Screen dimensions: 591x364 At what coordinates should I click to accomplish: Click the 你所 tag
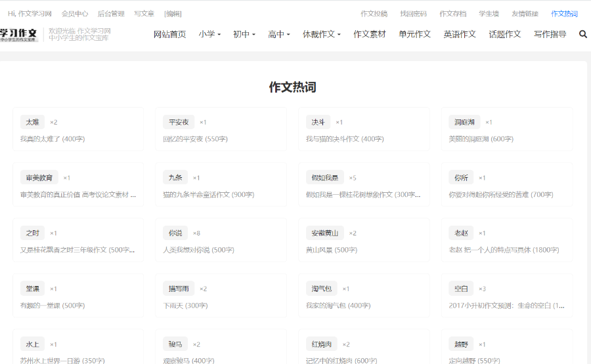(x=461, y=178)
